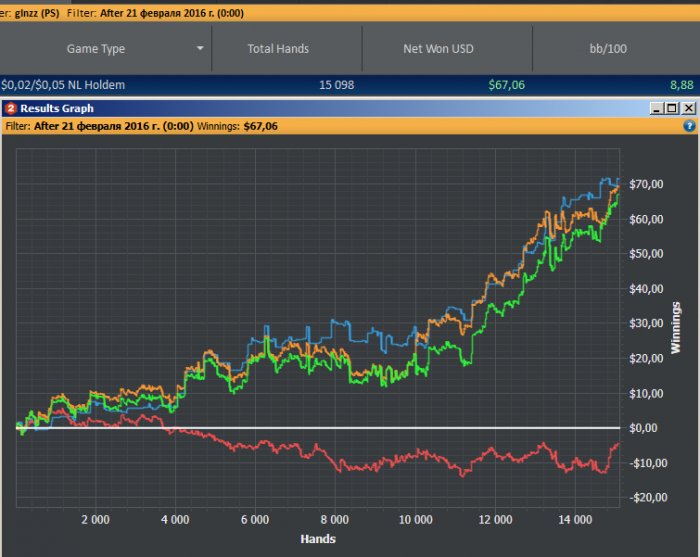Click the 15 098 total hands cell
The width and height of the screenshot is (700, 557).
click(336, 86)
